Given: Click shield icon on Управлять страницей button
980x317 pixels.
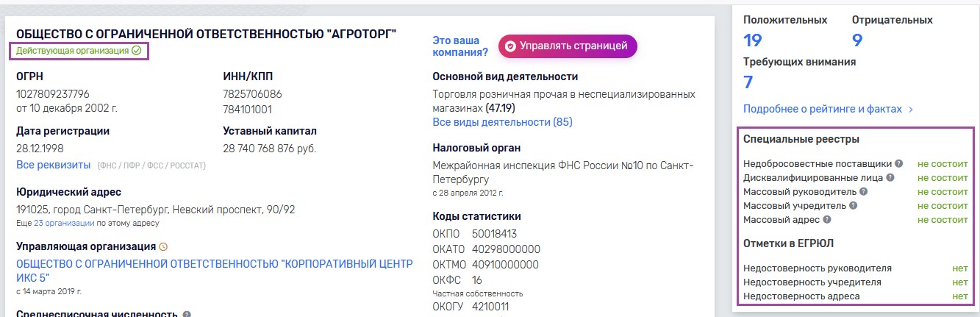Looking at the screenshot, I should pyautogui.click(x=510, y=46).
